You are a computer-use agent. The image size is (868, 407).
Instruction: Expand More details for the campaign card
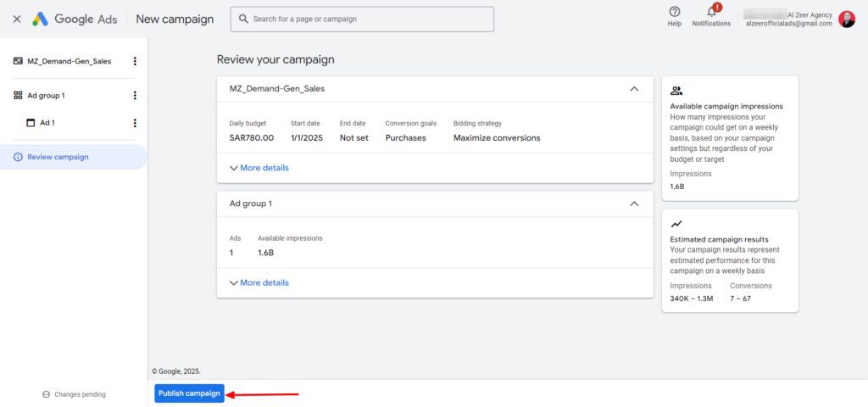(259, 168)
